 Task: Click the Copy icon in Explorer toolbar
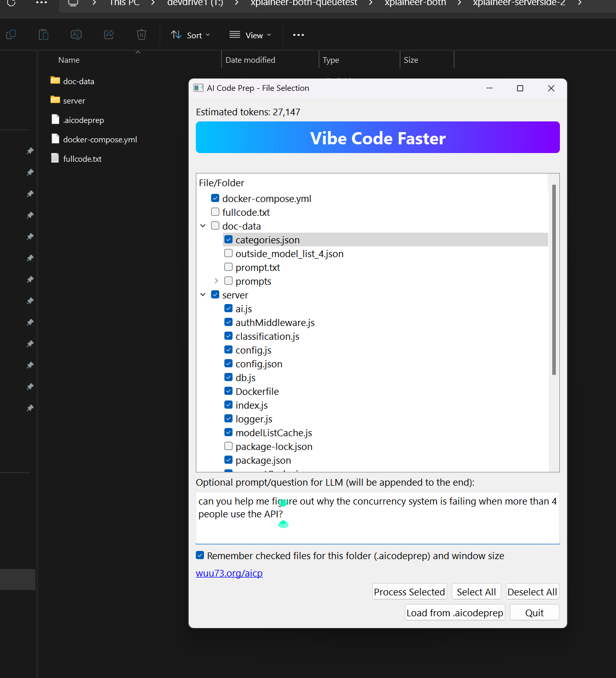point(11,35)
